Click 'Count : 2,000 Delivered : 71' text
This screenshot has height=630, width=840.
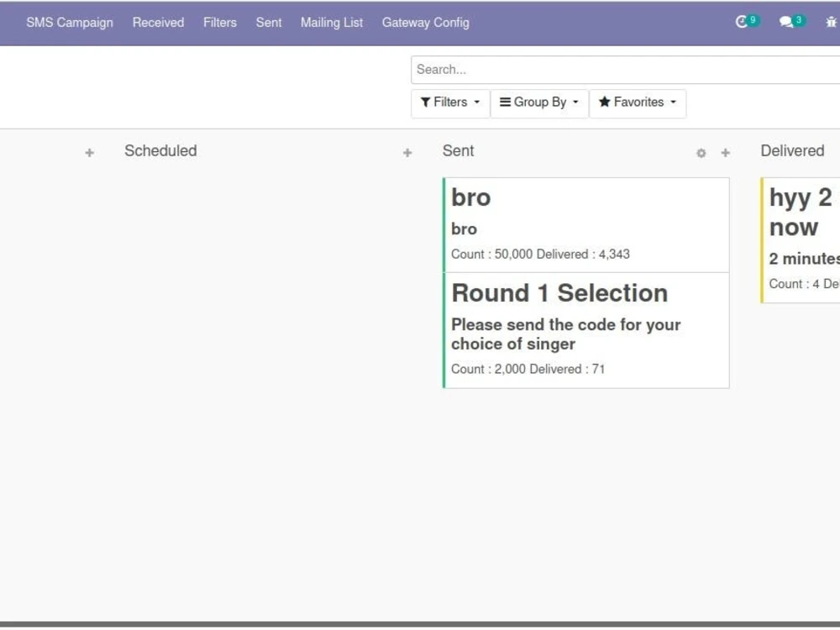[528, 369]
